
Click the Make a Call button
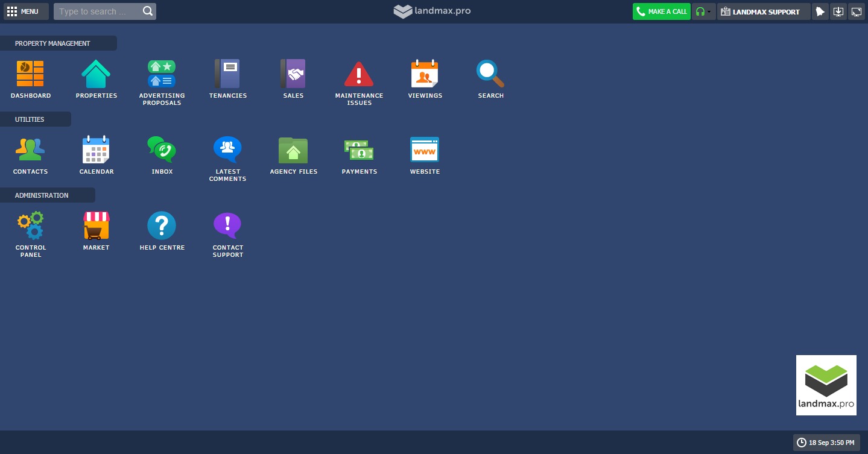tap(661, 11)
